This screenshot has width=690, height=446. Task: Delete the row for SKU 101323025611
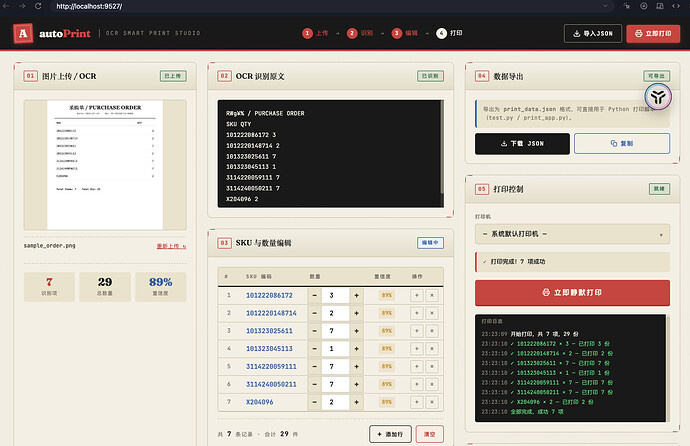(432, 331)
